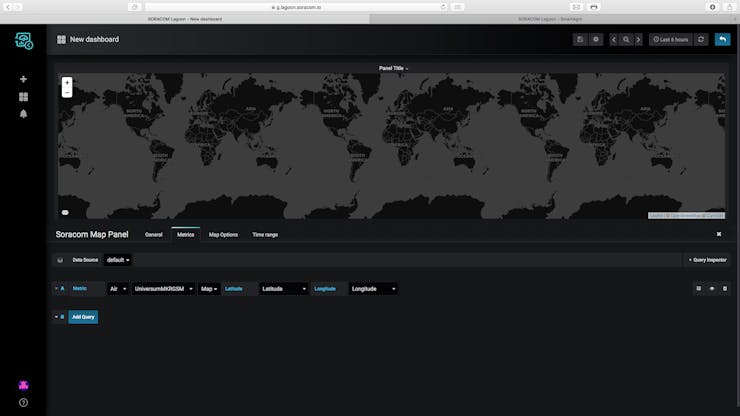Collapse query row A using its arrow
The width and height of the screenshot is (740, 416).
pyautogui.click(x=56, y=288)
